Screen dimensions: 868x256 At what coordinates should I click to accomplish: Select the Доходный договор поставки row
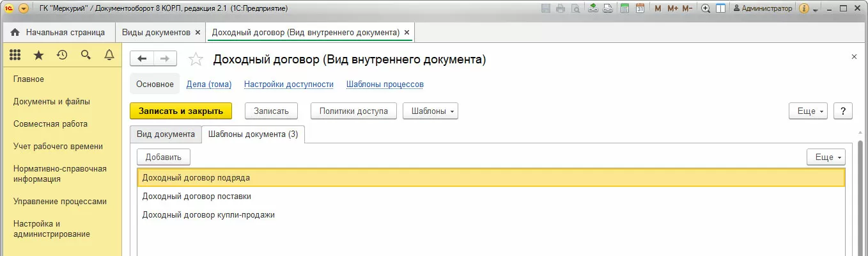(197, 196)
